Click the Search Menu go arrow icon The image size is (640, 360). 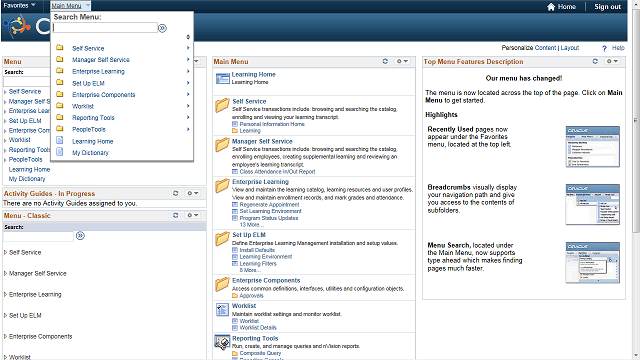tap(162, 28)
